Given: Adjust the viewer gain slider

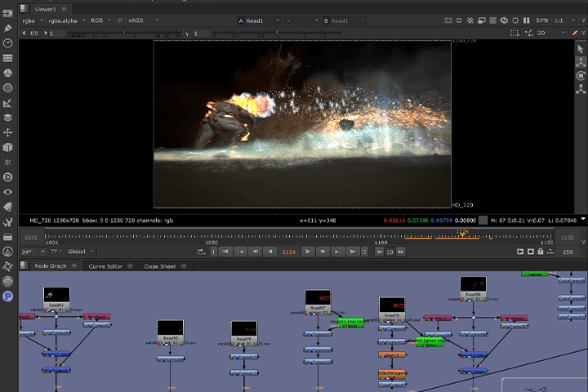Looking at the screenshot, I should pyautogui.click(x=124, y=33).
